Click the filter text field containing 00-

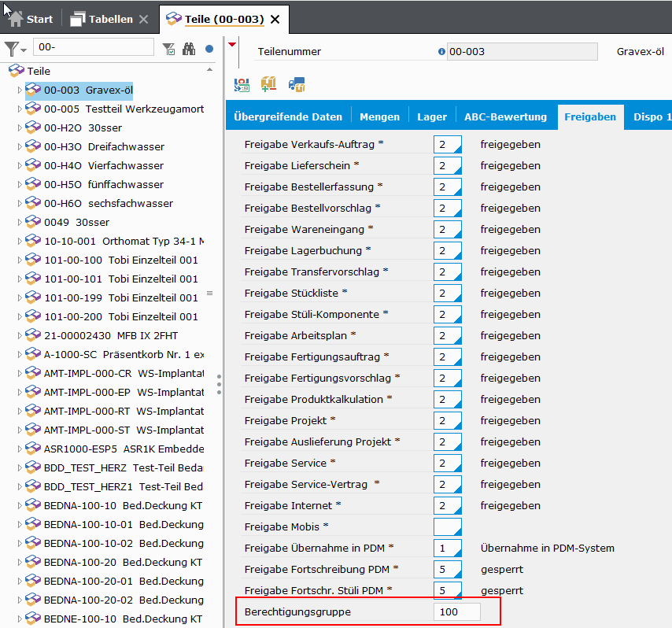point(94,46)
